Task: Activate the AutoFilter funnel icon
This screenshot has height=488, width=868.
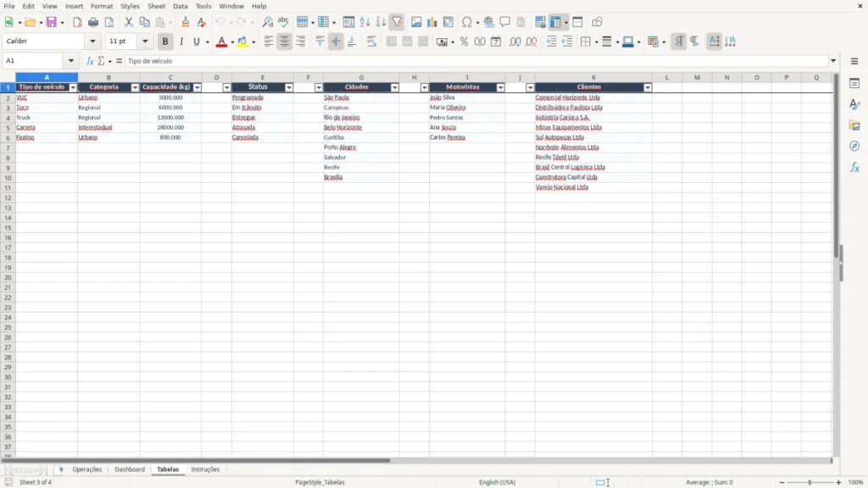Action: click(x=397, y=22)
